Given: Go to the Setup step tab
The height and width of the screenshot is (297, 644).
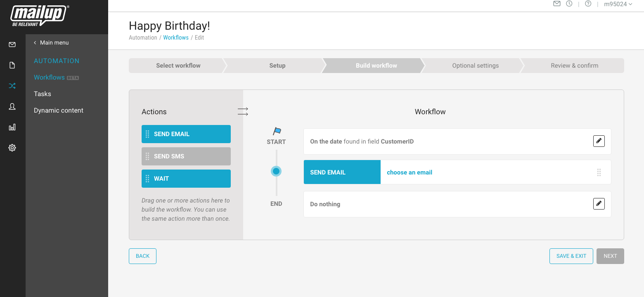Looking at the screenshot, I should 277,66.
